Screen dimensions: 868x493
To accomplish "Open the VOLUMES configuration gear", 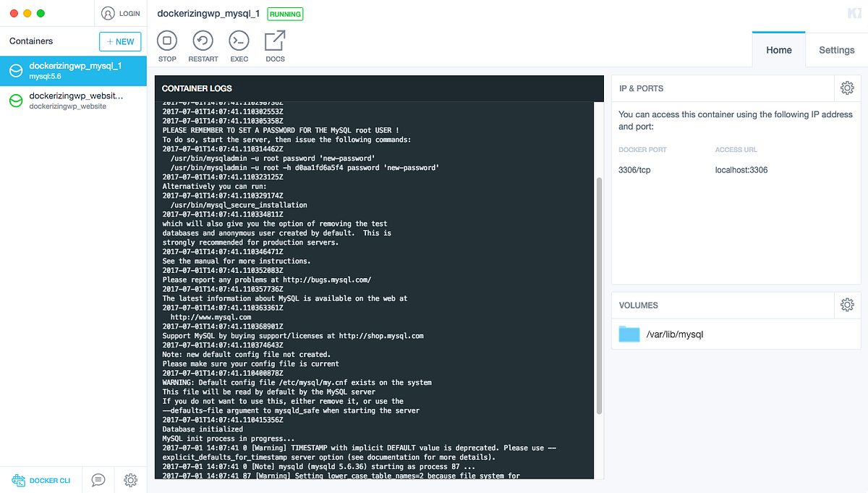I will tap(847, 304).
